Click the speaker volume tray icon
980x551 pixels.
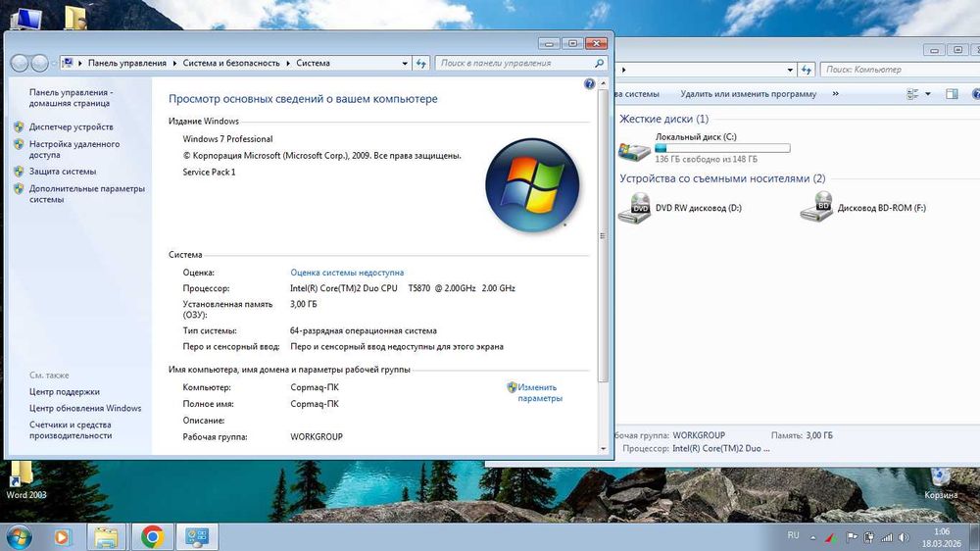click(x=904, y=537)
